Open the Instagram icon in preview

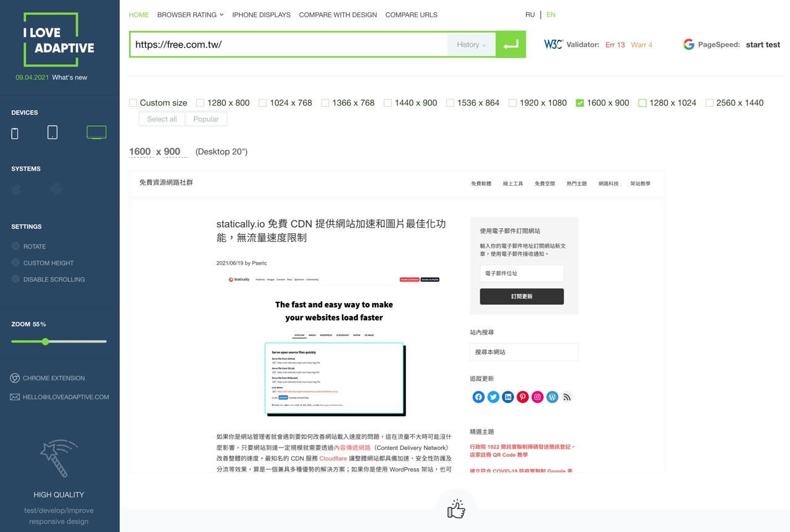pyautogui.click(x=538, y=397)
